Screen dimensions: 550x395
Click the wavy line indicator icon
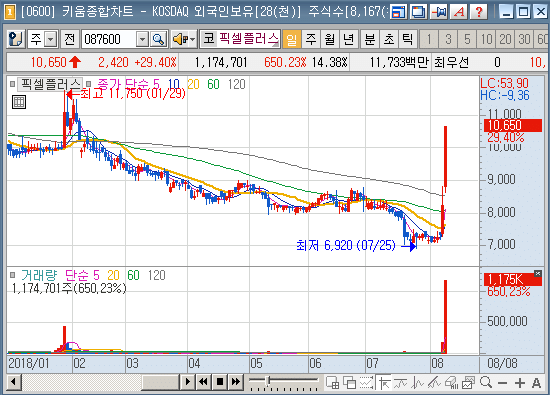pos(401,382)
